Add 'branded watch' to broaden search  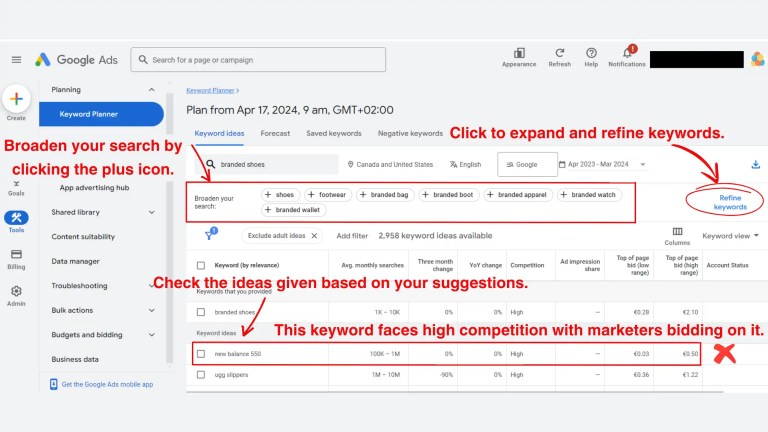[588, 195]
